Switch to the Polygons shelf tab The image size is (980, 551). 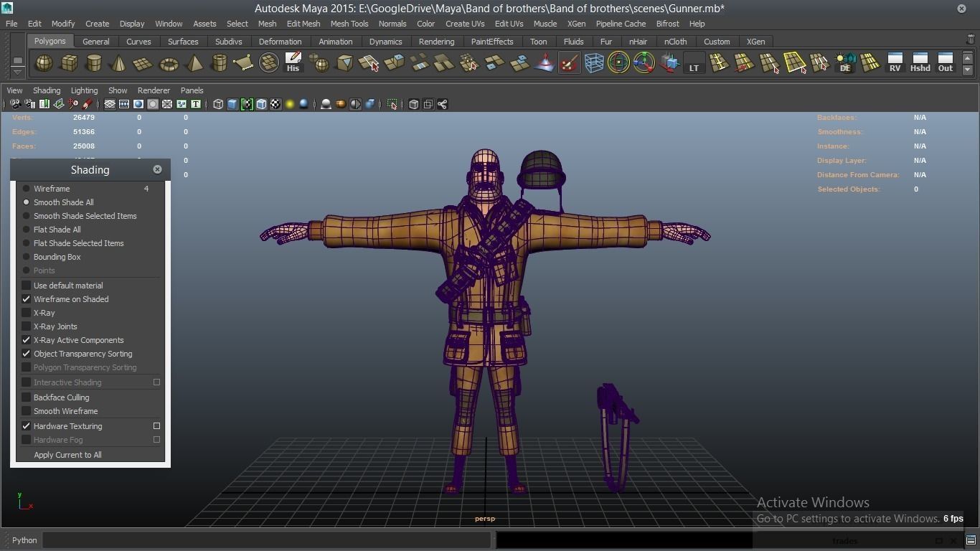(50, 41)
